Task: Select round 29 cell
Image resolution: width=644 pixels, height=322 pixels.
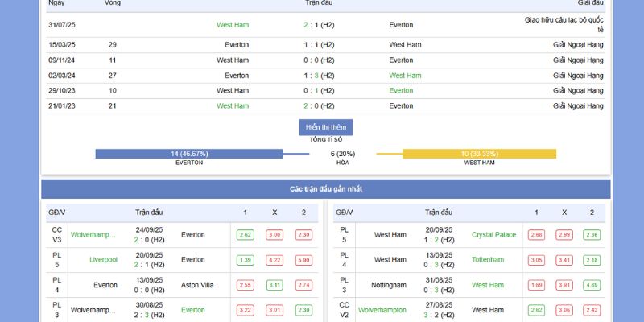Action: click(x=113, y=45)
